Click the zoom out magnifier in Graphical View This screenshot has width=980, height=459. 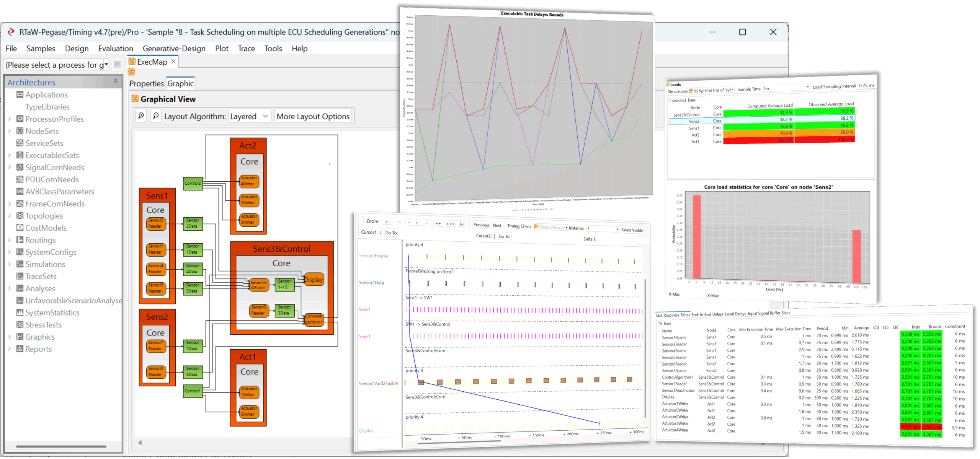click(156, 116)
